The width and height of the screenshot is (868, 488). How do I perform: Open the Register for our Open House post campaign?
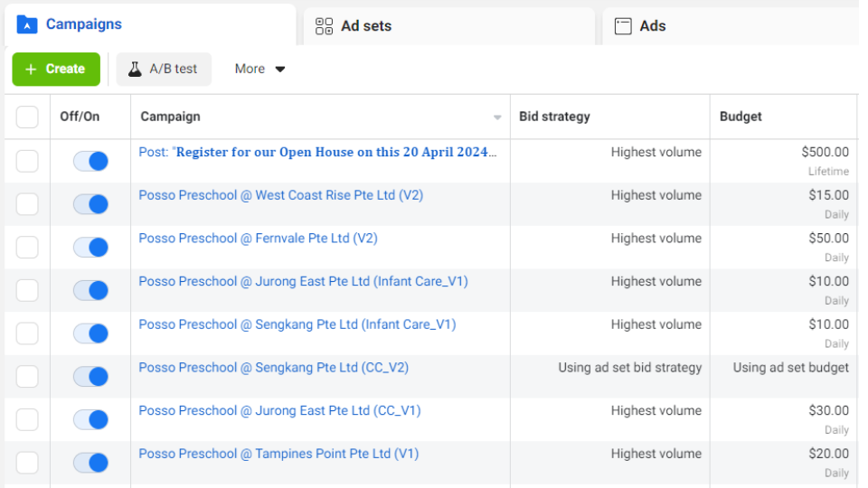point(317,152)
